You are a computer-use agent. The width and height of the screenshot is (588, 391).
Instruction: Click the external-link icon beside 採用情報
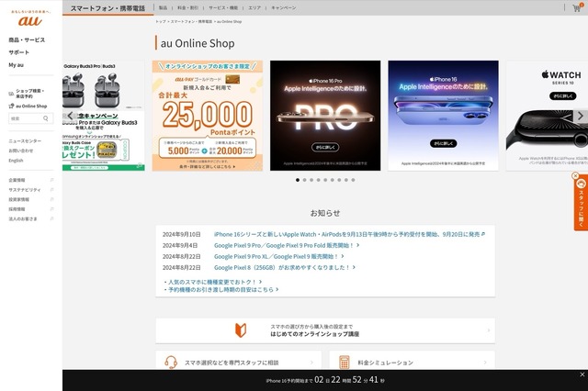point(51,209)
